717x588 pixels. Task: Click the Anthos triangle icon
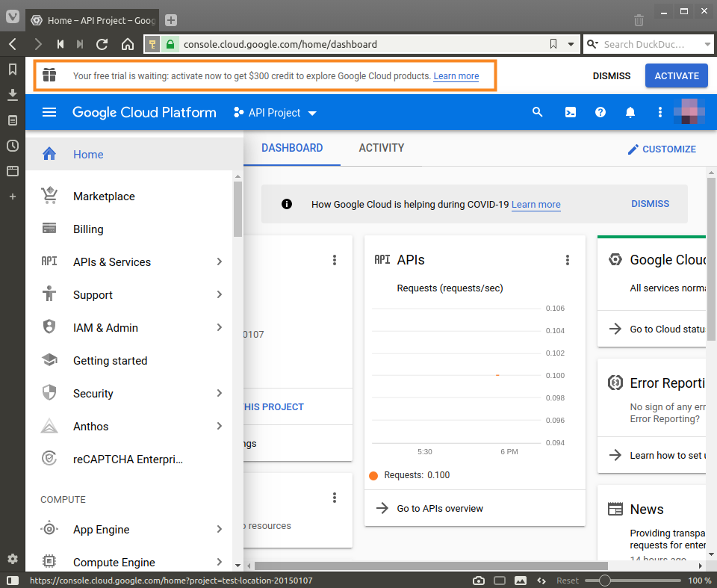[x=49, y=426]
